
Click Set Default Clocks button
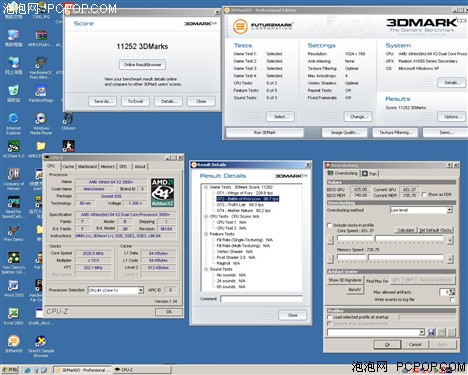tap(435, 230)
